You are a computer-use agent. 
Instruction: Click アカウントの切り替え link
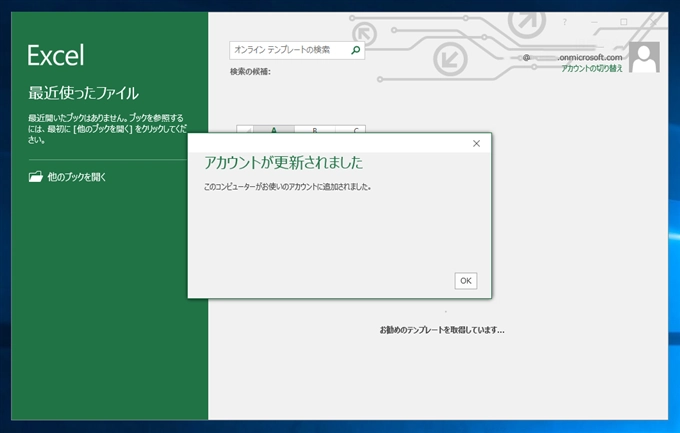point(592,69)
